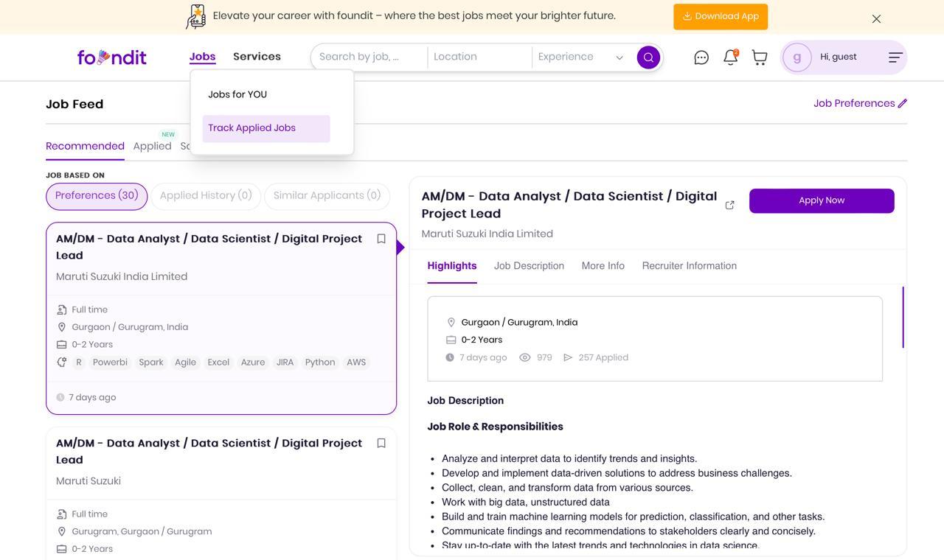The image size is (944, 560).
Task: Select the Applied History (0) filter chip
Action: click(206, 196)
